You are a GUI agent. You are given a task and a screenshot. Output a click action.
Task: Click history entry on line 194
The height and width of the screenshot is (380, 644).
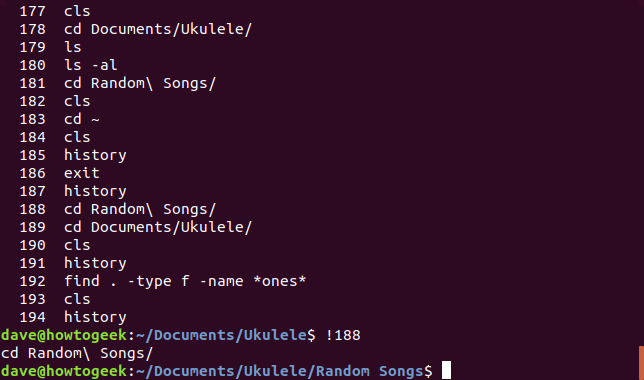pos(95,317)
